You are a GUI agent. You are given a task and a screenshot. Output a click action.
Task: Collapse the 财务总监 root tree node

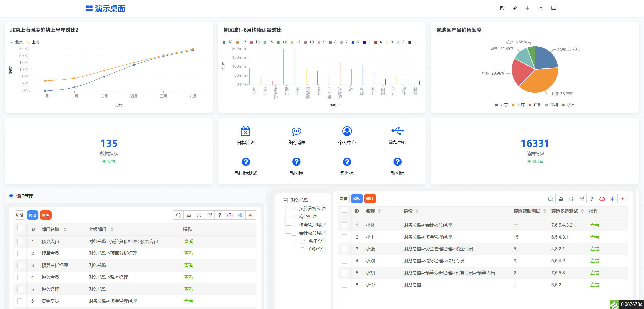(x=285, y=200)
